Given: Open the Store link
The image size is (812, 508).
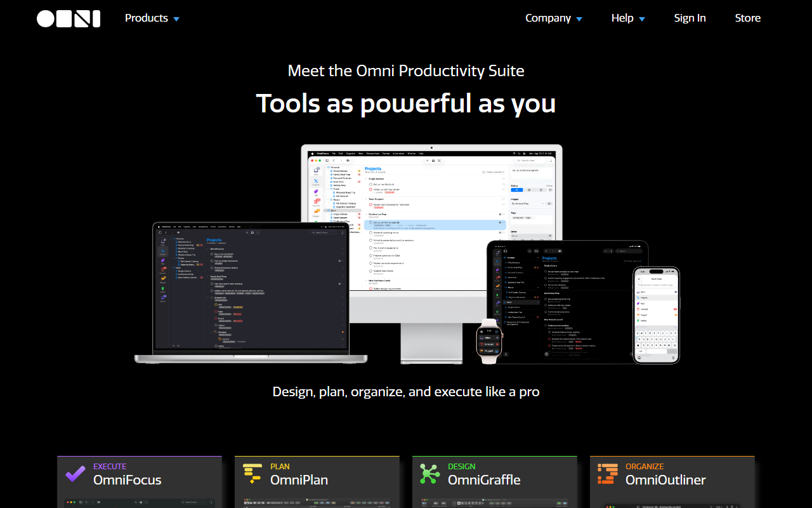Looking at the screenshot, I should (747, 18).
